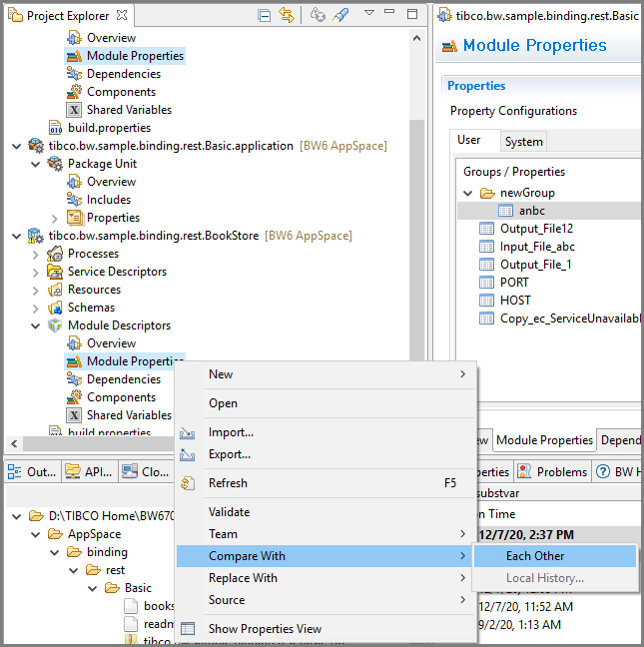Expand the Processes folder
Screen dimensions: 644x647
pos(36,255)
